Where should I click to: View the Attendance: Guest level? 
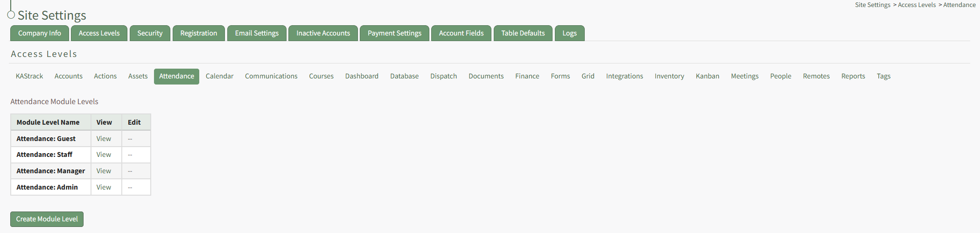pyautogui.click(x=104, y=139)
